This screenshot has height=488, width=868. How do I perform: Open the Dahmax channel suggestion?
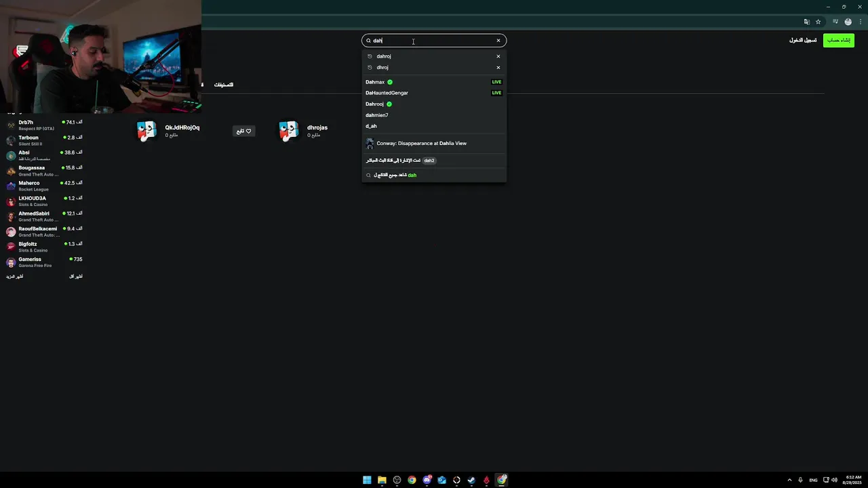click(x=434, y=82)
